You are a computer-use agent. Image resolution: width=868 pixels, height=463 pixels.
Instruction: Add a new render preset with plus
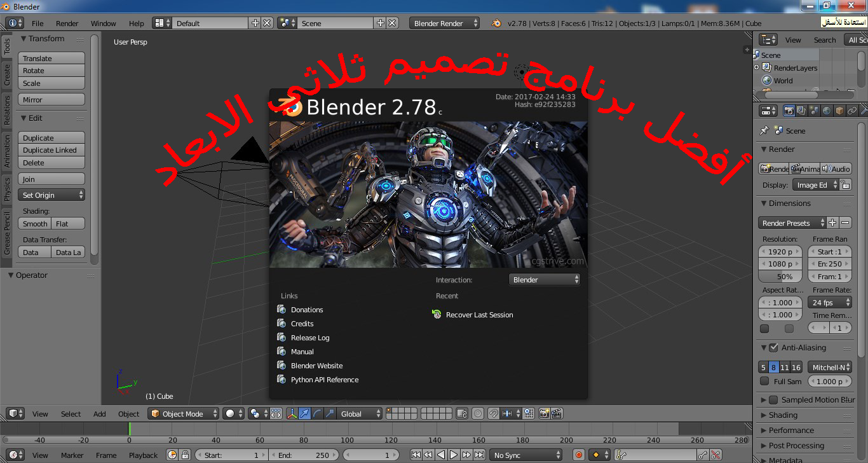click(833, 223)
